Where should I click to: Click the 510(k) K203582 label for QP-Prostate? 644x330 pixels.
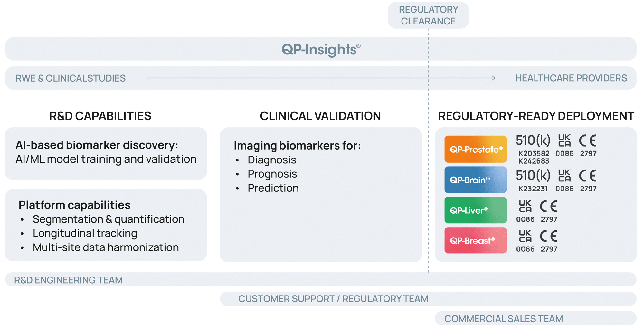[533, 149]
